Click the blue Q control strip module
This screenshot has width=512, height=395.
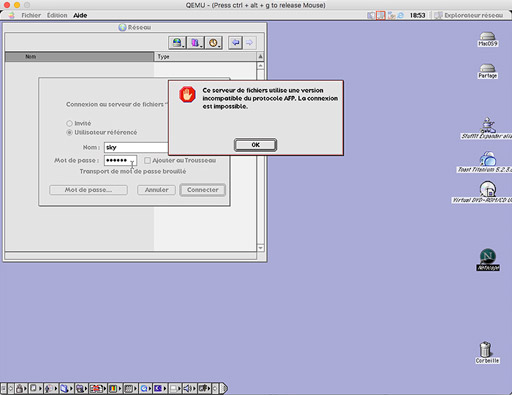point(143,388)
